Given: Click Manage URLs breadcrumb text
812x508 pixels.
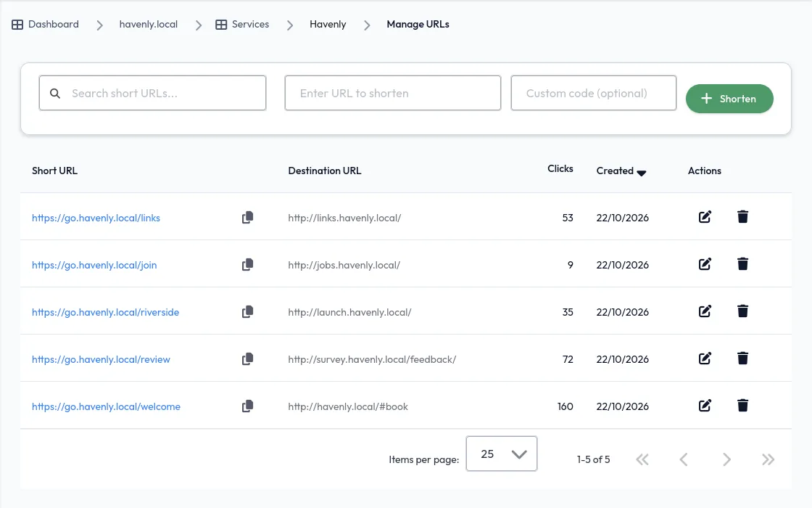Looking at the screenshot, I should tap(418, 25).
